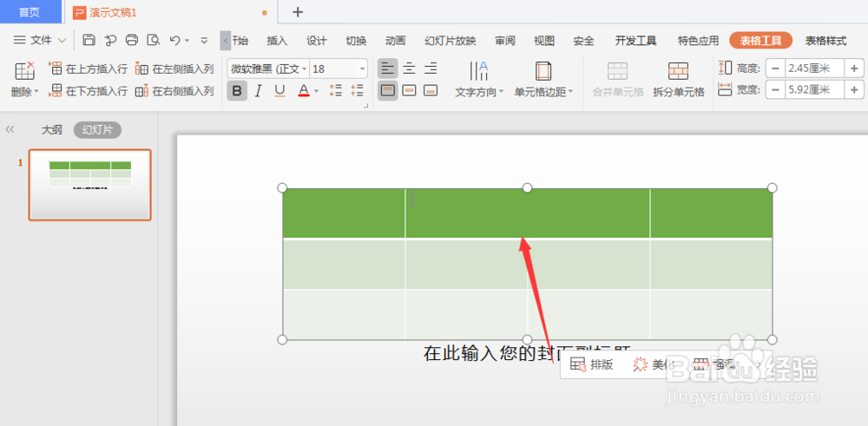Align cell text to vertical middle
The height and width of the screenshot is (426, 868).
pos(409,91)
